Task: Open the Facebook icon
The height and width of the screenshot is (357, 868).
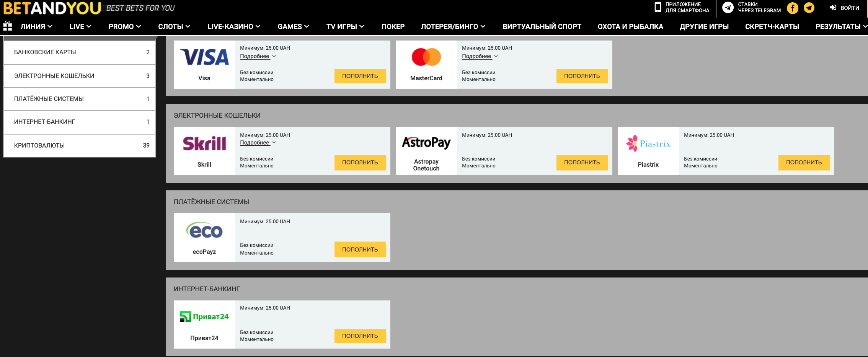Action: point(792,8)
